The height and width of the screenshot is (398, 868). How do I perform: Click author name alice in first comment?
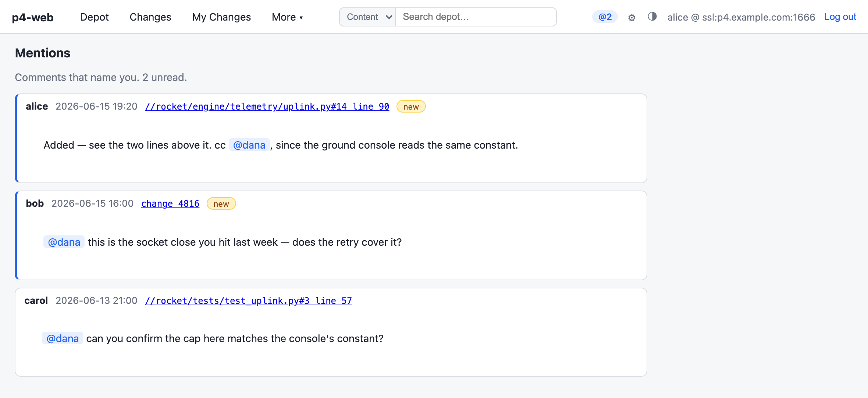pos(37,106)
